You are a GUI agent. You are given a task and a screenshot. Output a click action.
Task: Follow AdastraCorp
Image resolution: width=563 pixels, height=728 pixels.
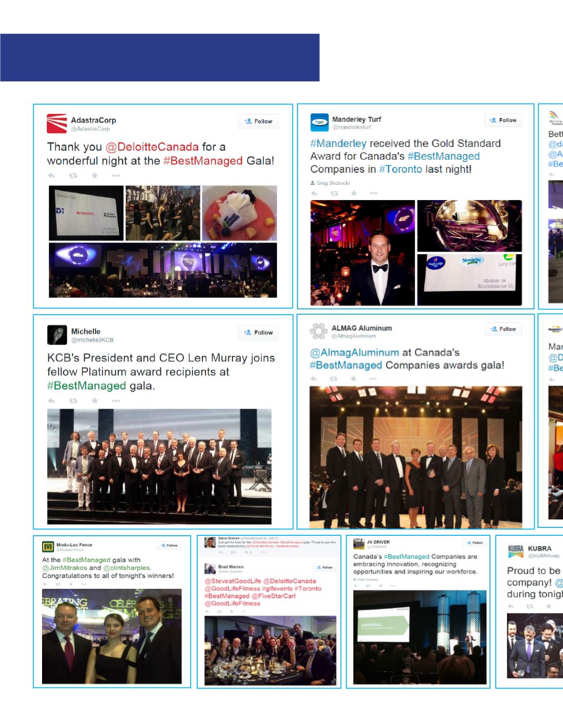click(x=258, y=121)
